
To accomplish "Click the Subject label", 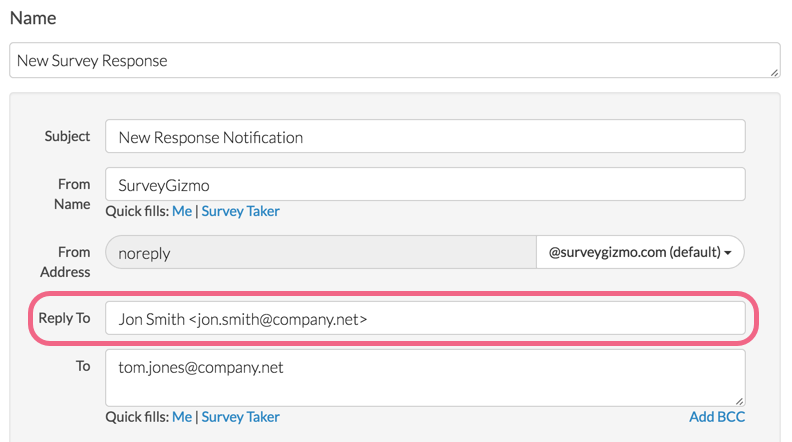I will [68, 136].
